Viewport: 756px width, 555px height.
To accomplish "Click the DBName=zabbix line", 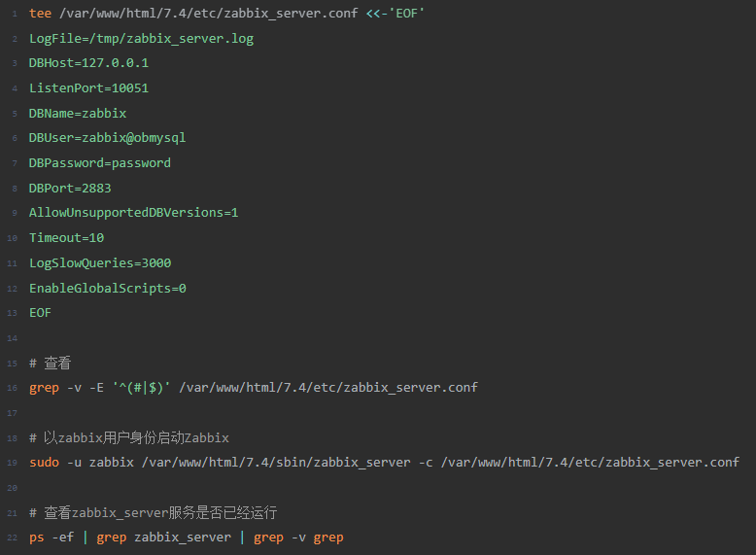I will [78, 114].
